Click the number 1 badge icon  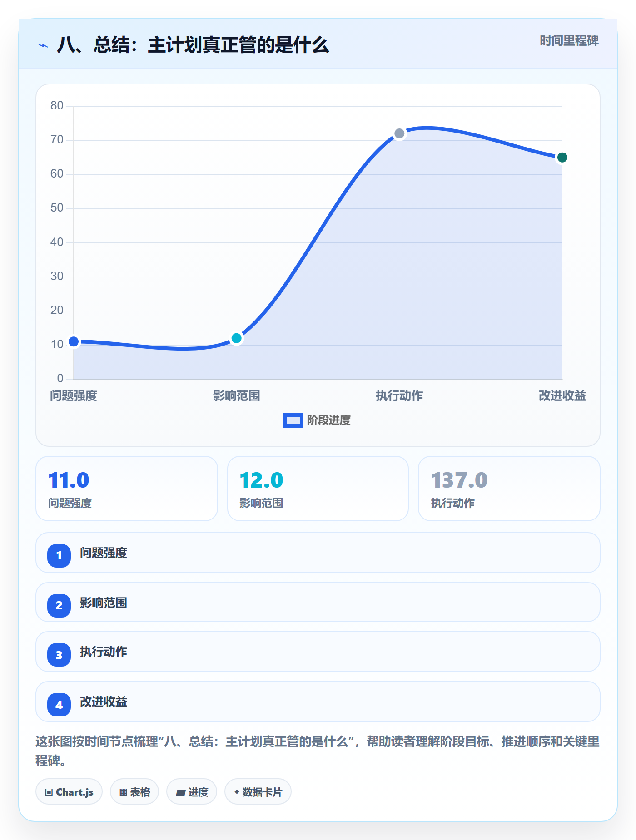[59, 555]
